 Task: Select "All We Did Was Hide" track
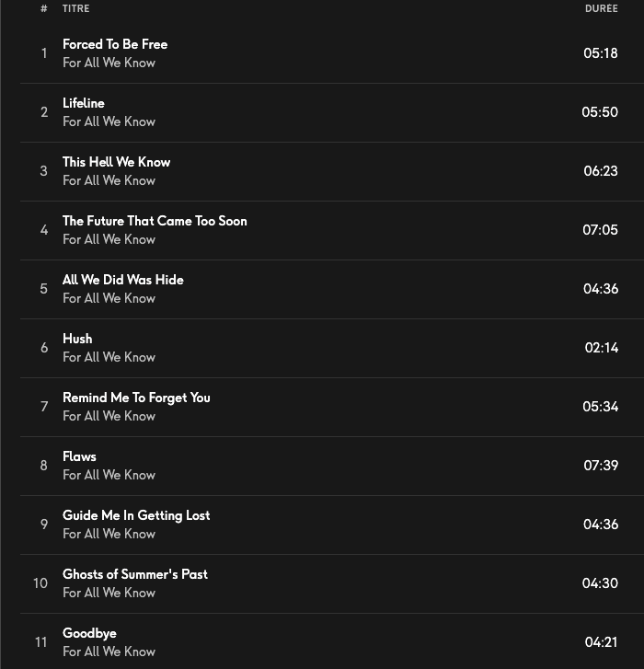click(123, 280)
